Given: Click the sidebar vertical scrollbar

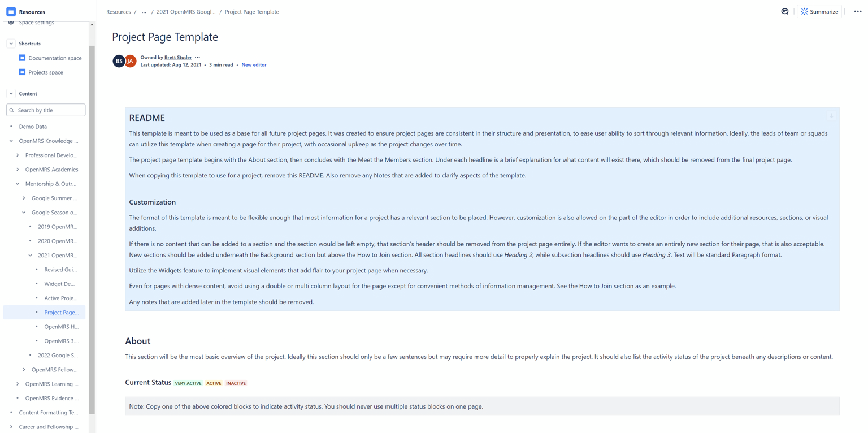Looking at the screenshot, I should click(x=92, y=226).
